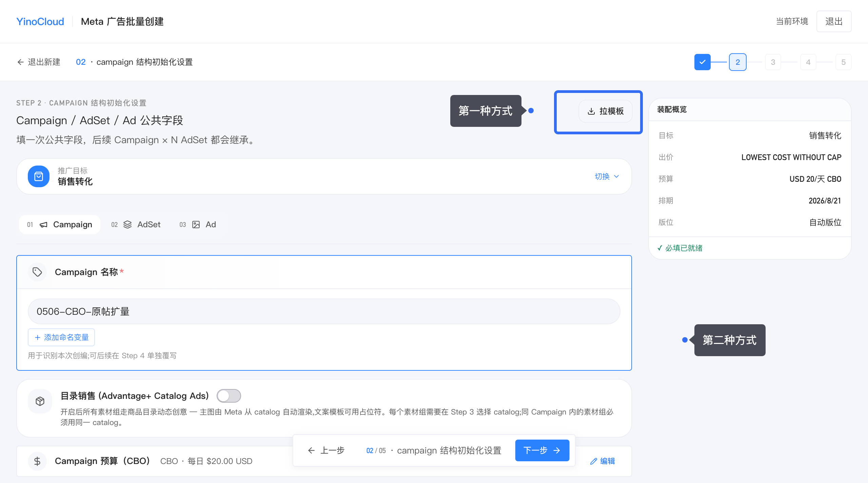The image size is (868, 483).
Task: Click the 销售转化 value in 装配概览
Action: (x=825, y=136)
